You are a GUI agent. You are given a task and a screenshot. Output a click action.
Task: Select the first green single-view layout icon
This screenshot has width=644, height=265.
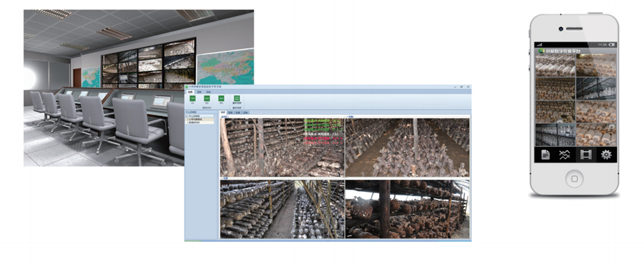193,99
